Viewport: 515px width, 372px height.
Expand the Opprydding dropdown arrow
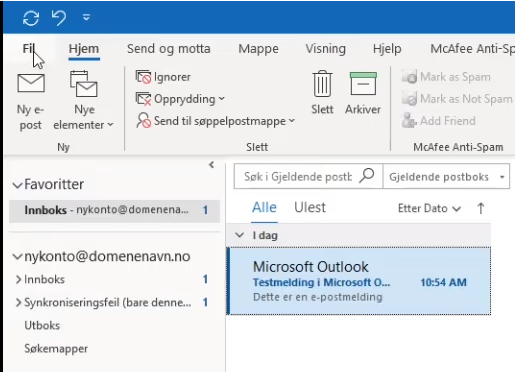click(222, 99)
